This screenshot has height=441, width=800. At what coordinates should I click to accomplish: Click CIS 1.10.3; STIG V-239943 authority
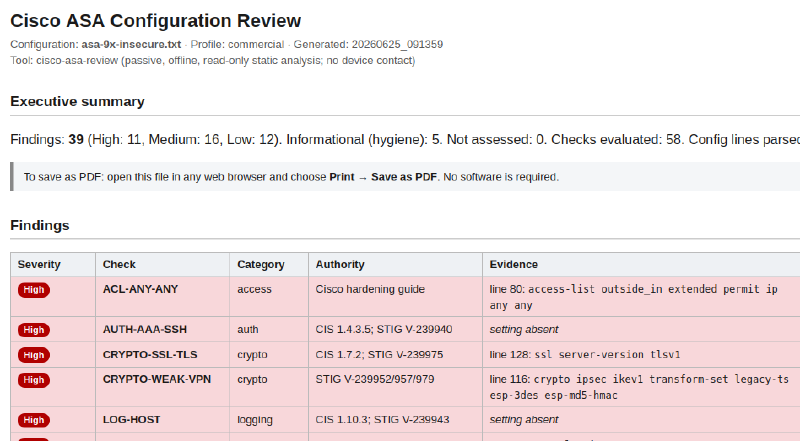(382, 420)
